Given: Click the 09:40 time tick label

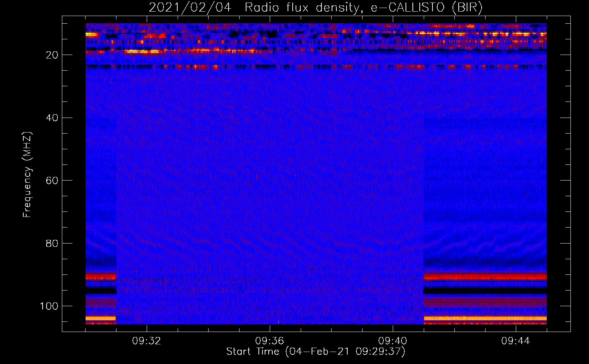Looking at the screenshot, I should (x=393, y=341).
